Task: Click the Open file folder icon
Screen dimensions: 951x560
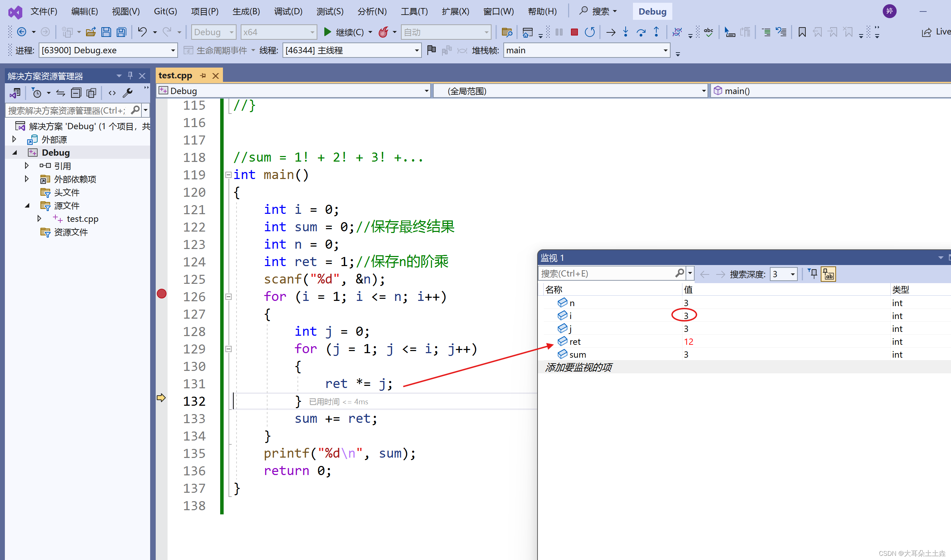Action: pyautogui.click(x=91, y=32)
